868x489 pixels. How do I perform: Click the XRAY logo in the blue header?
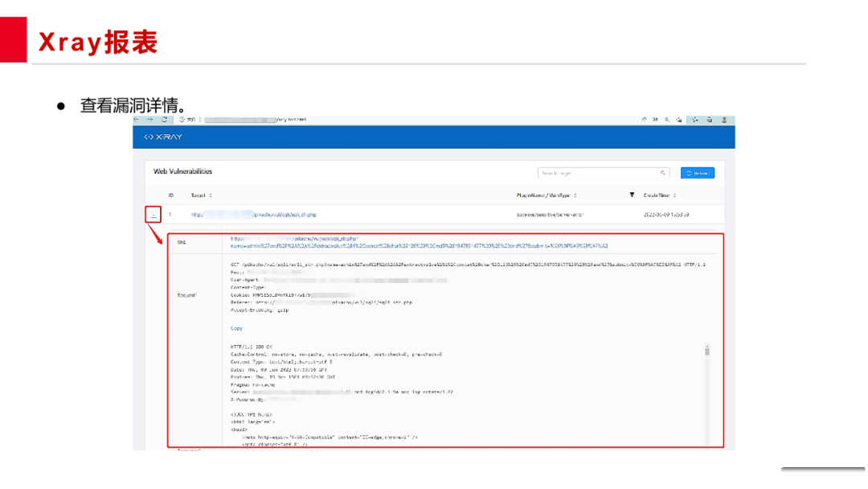163,137
